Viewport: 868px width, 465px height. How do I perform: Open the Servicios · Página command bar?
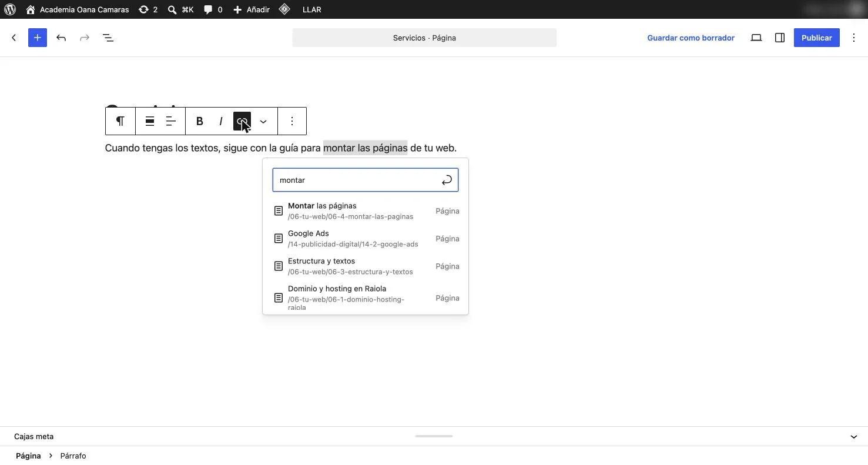click(424, 38)
